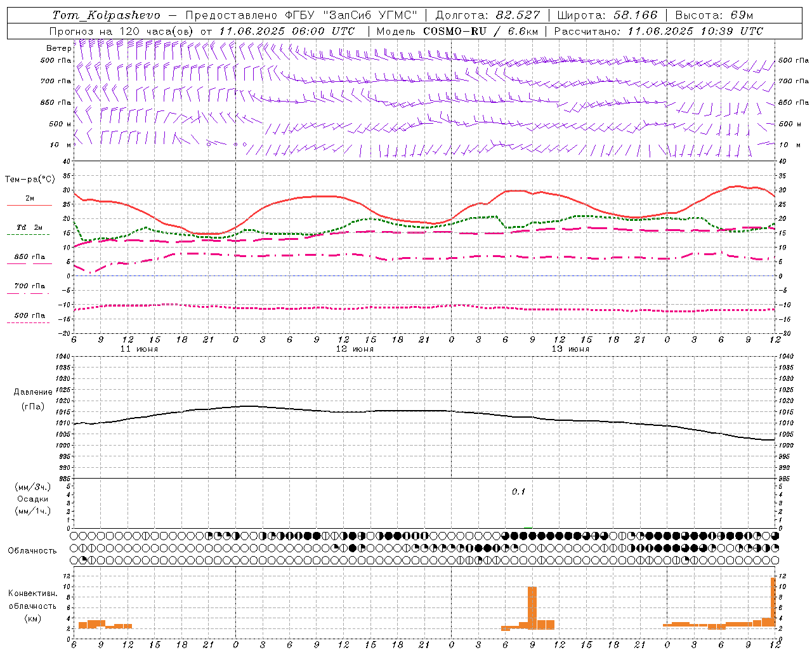Click the elevation text Высота: 69м

tap(714, 15)
